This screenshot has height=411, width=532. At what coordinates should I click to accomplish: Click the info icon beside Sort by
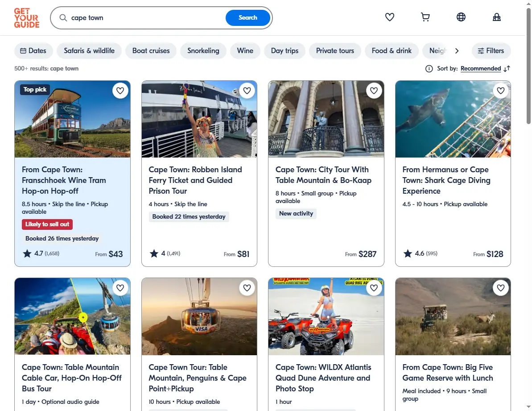[429, 69]
